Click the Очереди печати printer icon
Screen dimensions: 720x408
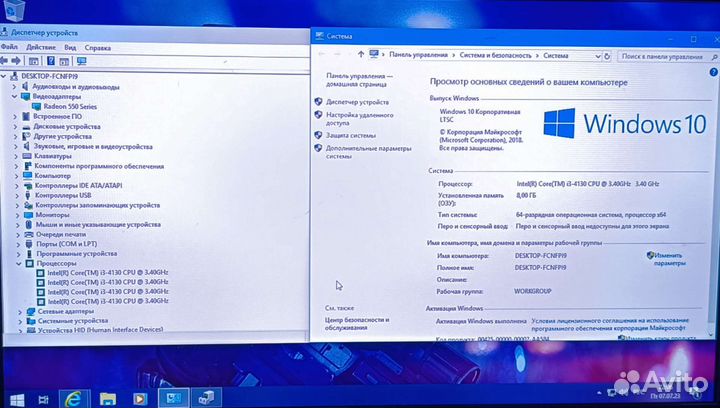[29, 235]
